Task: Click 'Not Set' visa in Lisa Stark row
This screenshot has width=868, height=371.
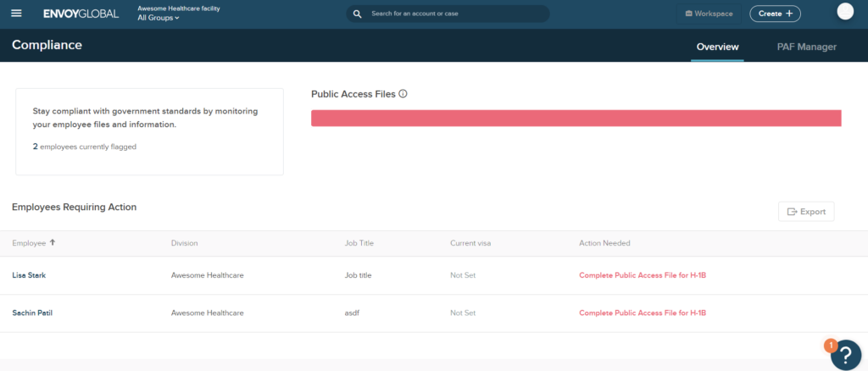Action: pyautogui.click(x=463, y=275)
